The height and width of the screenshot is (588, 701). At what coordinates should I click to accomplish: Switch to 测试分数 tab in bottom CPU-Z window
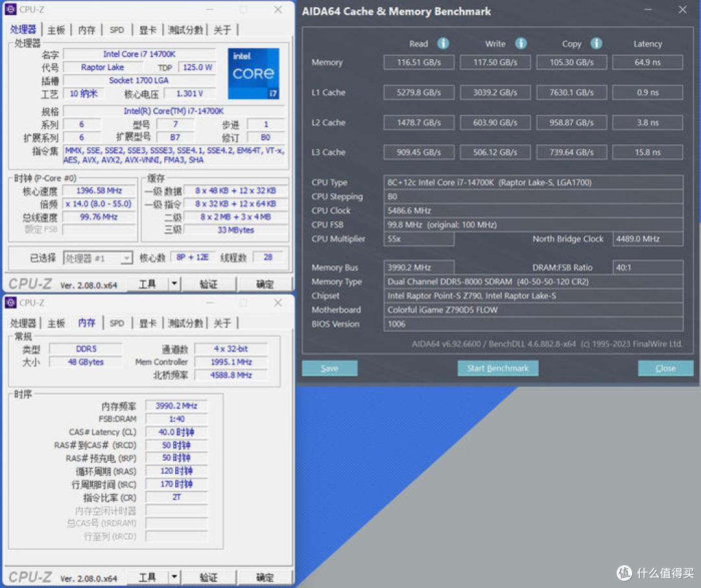coord(186,323)
